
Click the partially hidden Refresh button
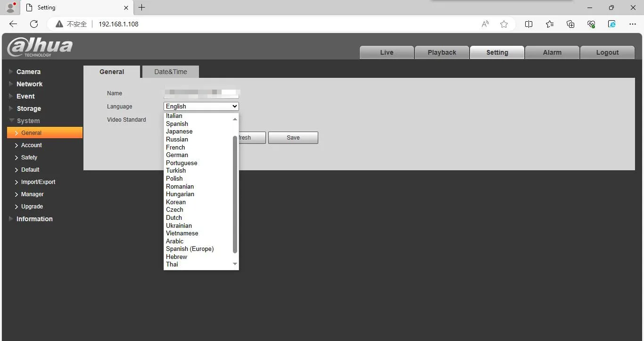click(x=253, y=138)
